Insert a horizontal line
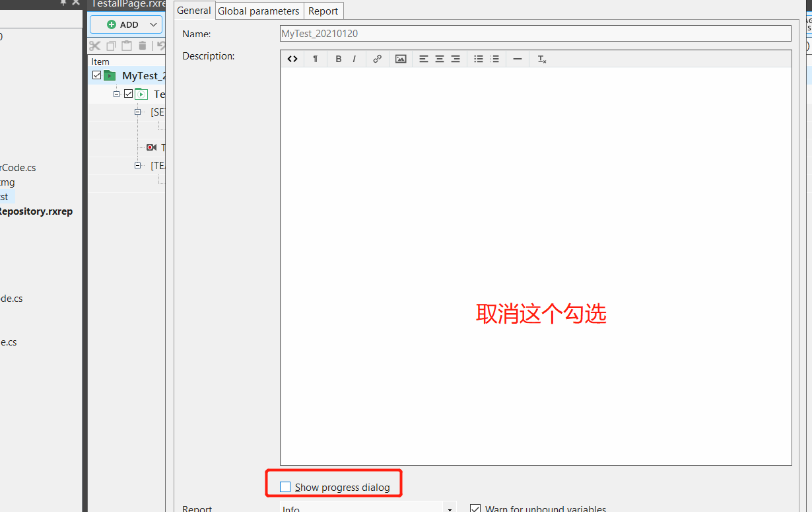Image resolution: width=812 pixels, height=512 pixels. pos(518,59)
